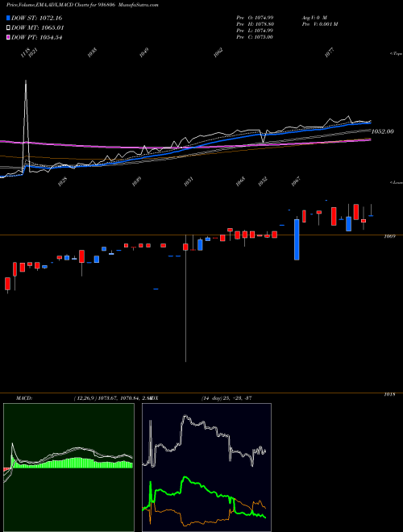Click the 'Pre V: 0.001 M' text
The width and height of the screenshot is (403, 532).
coord(319,24)
